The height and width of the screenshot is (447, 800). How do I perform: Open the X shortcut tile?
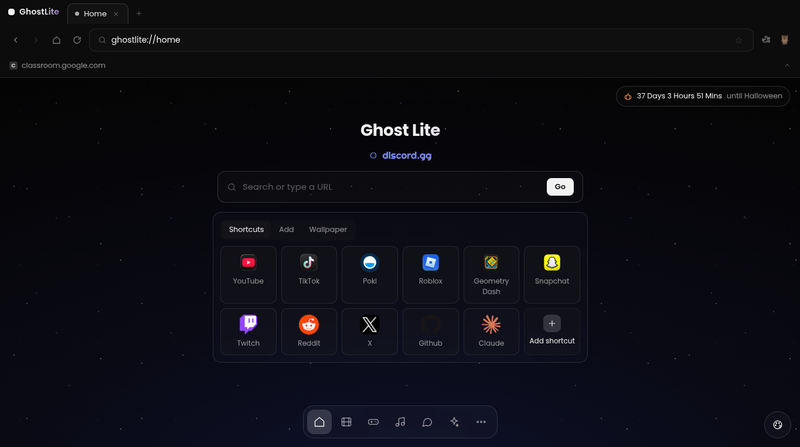[369, 331]
